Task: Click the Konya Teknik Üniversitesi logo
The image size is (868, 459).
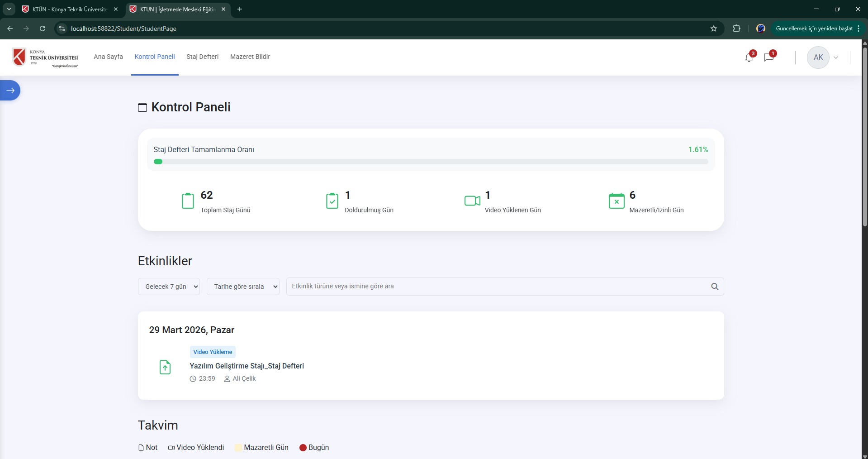Action: (45, 57)
